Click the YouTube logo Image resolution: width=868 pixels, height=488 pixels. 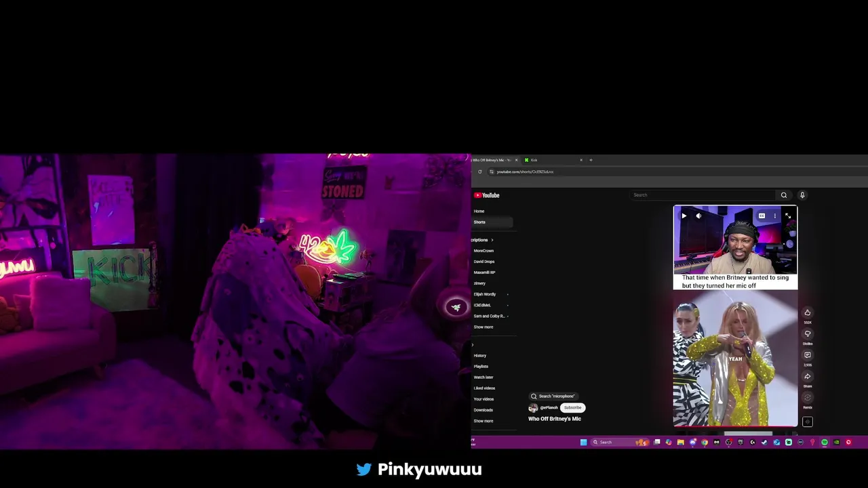(x=487, y=195)
